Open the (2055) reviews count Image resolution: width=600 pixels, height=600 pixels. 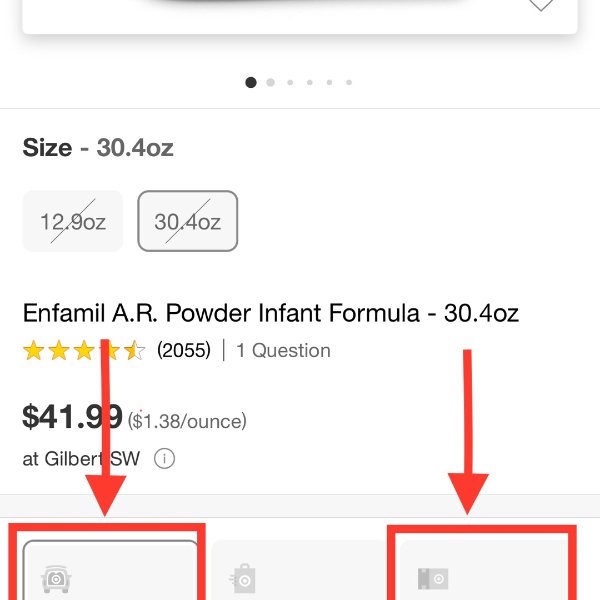tap(184, 350)
